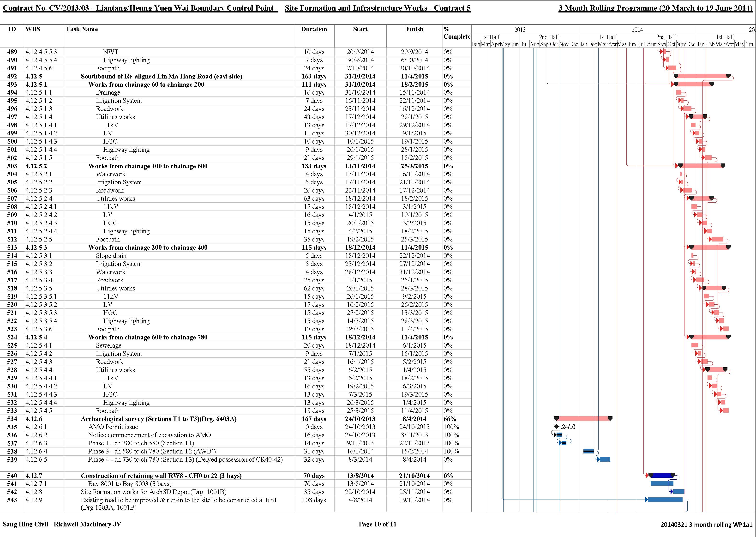
Task: Click the WBS column header
Action: 33,29
